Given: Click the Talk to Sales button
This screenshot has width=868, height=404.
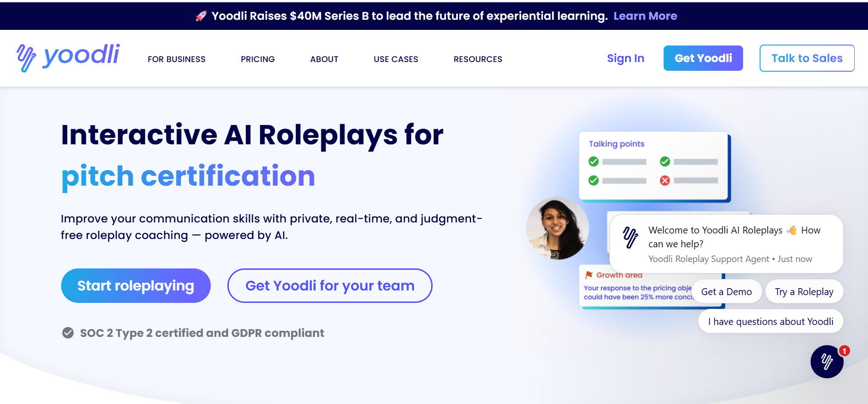Looking at the screenshot, I should 806,58.
